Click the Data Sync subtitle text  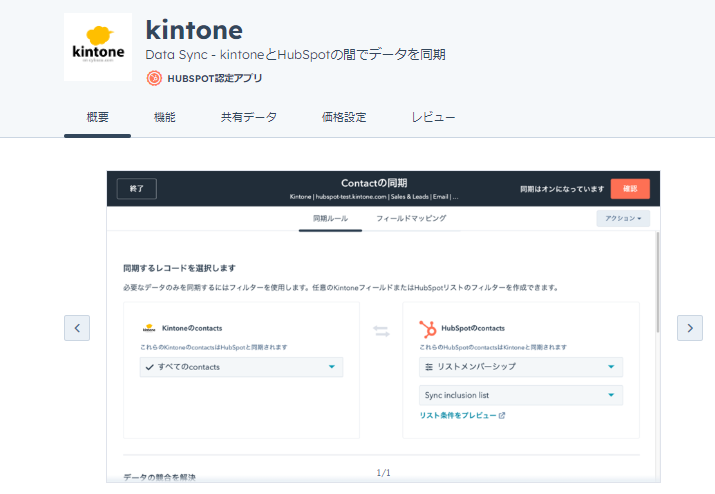click(x=295, y=55)
